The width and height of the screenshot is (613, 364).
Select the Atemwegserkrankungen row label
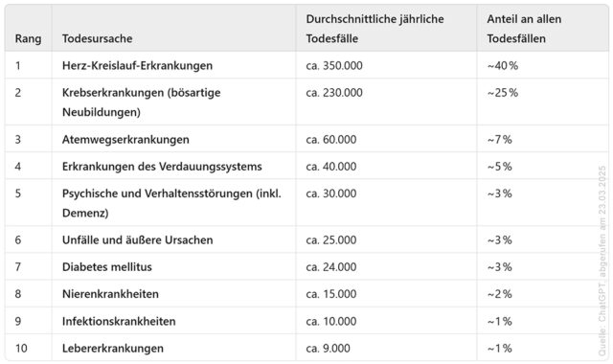click(x=125, y=140)
